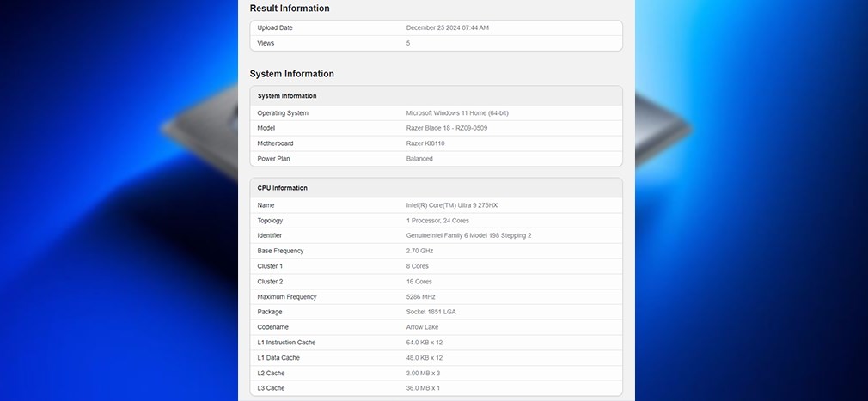Select the Upload Date value December 25 2024
The image size is (868, 401).
click(447, 27)
